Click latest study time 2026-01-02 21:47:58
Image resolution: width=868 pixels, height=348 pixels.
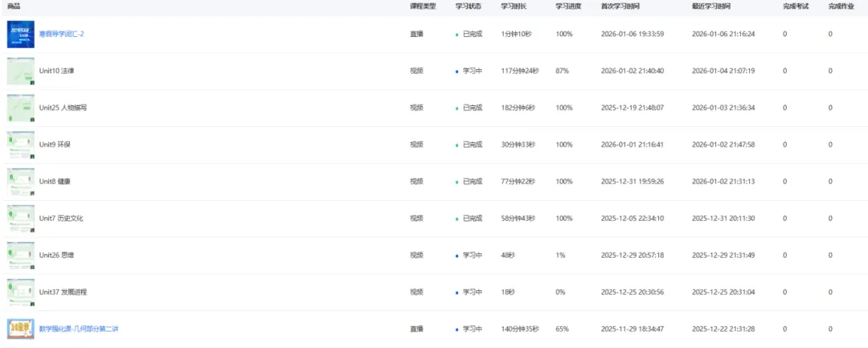723,145
